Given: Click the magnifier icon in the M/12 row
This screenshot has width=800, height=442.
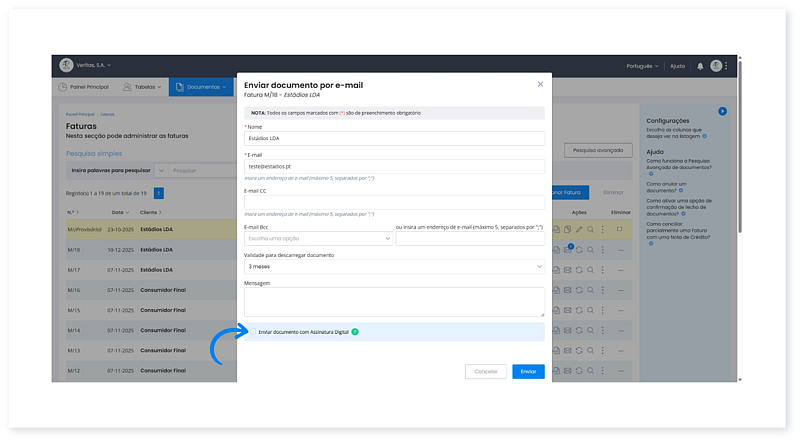Looking at the screenshot, I should [590, 371].
